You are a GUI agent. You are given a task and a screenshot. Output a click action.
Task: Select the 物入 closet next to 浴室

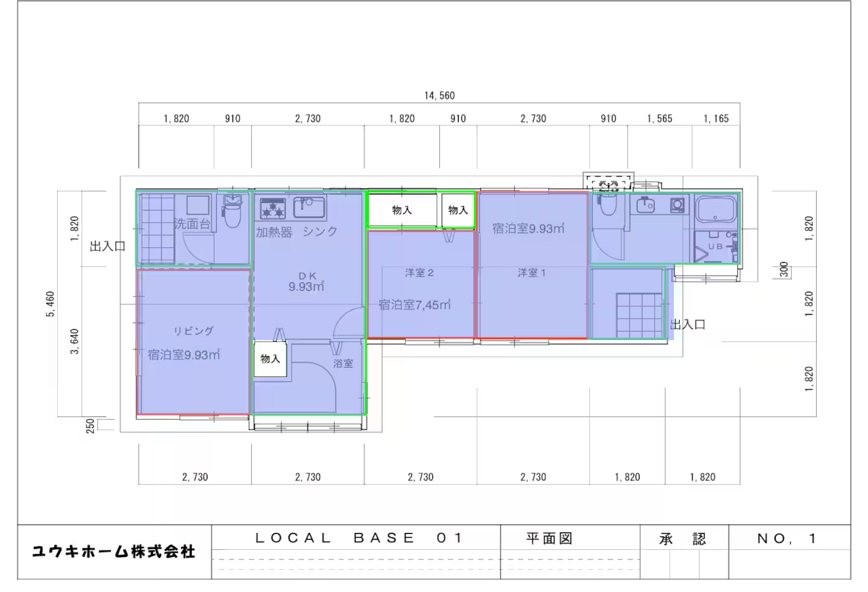270,359
